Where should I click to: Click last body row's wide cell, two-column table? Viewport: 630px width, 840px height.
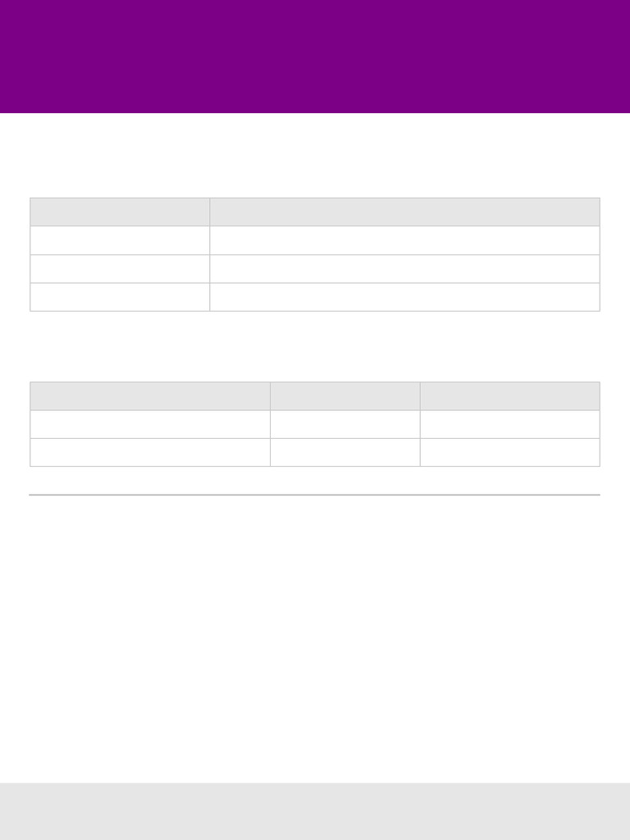click(x=404, y=297)
